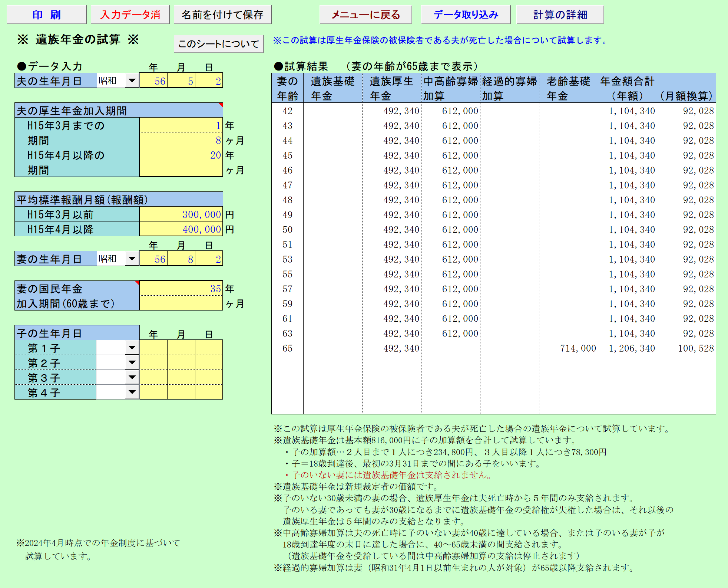The width and height of the screenshot is (728, 588).
Task: Expand the era dropdown for 第２子
Action: pyautogui.click(x=132, y=362)
